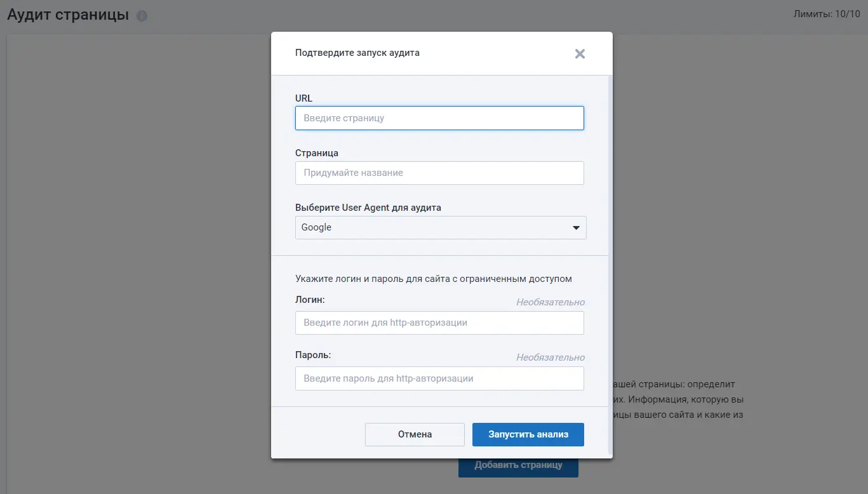This screenshot has height=494, width=868.
Task: Click the "Выберите User Agent для аудита" label
Action: click(368, 208)
